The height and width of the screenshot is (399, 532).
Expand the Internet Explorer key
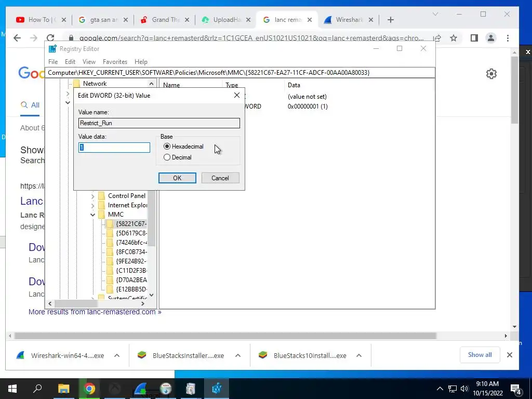92,206
